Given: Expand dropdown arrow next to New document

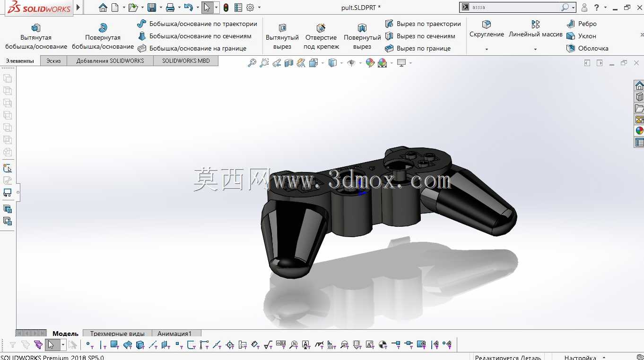Looking at the screenshot, I should tap(124, 8).
